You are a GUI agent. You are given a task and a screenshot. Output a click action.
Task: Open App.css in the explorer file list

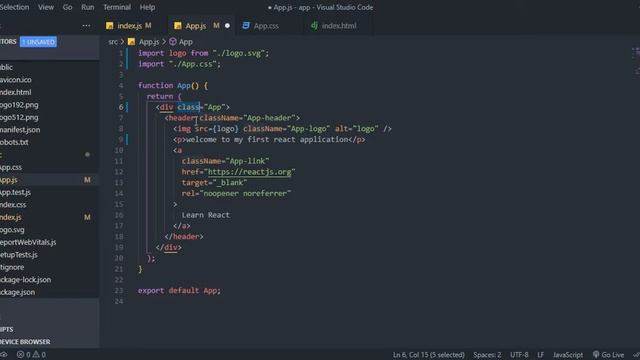(11, 167)
